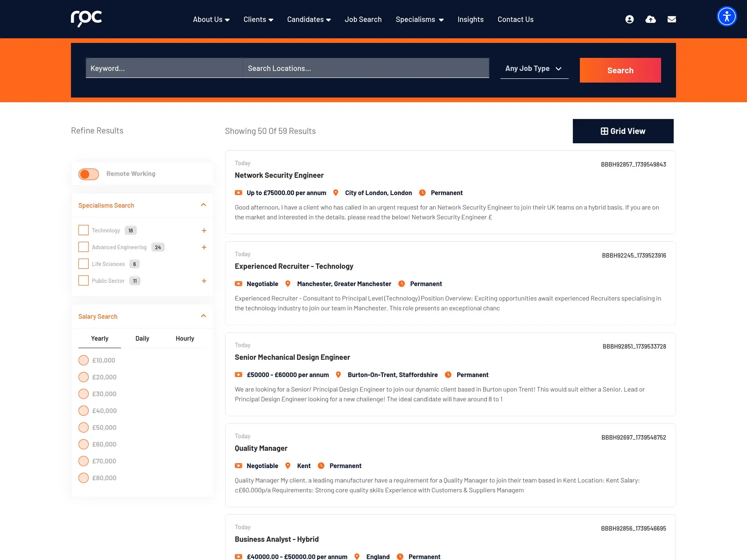Click clock icon on Network Security Engineer
The width and height of the screenshot is (747, 560).
(423, 193)
